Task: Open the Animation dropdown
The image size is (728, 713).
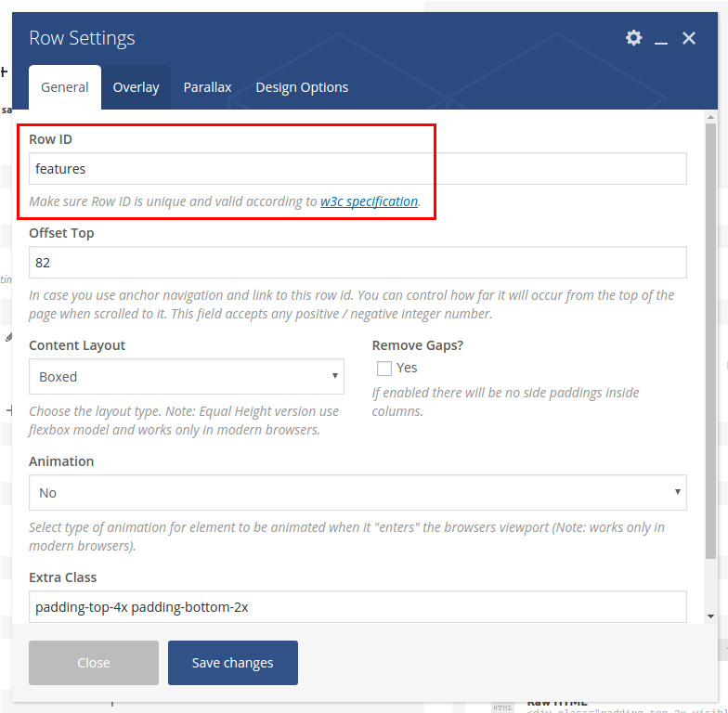Action: click(x=357, y=492)
